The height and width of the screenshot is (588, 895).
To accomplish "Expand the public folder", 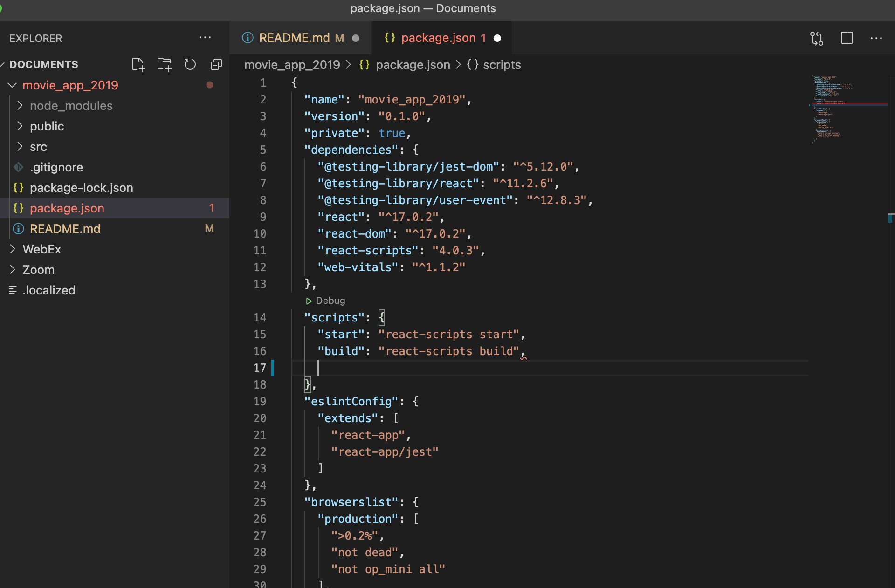I will [20, 126].
